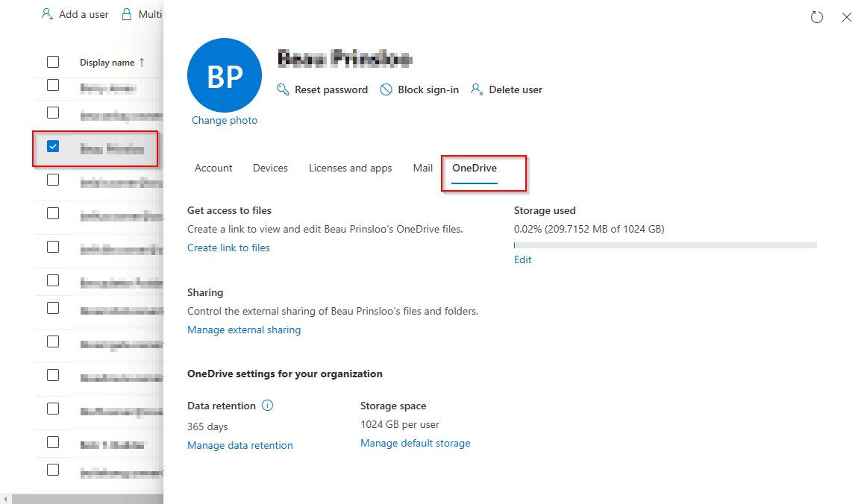Click Create link to files
Image resolution: width=864 pixels, height=504 pixels.
[228, 247]
